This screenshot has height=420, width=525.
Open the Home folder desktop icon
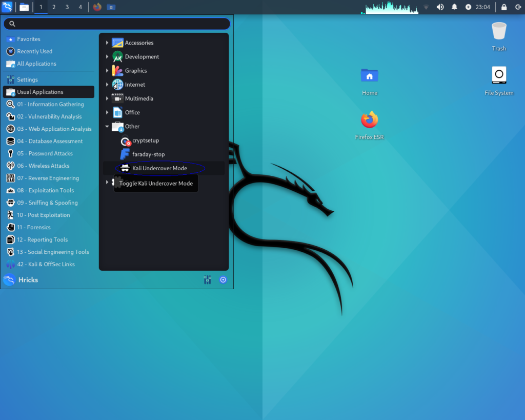pos(370,82)
